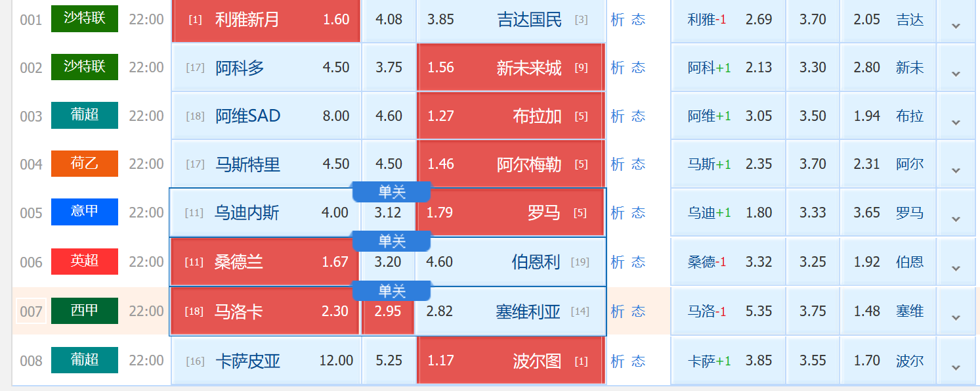Toggle the draw odds 4.60 for 阿维SAD match

pos(389,116)
